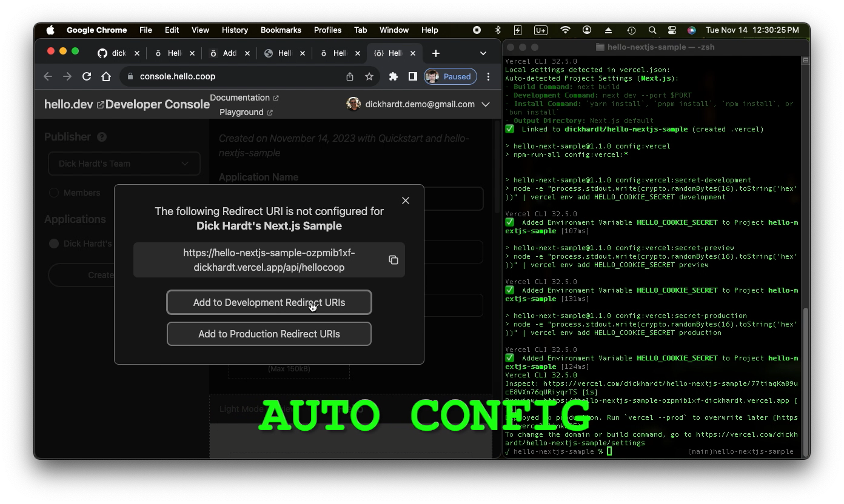
Task: Activate Siri from menu bar
Action: 692,30
